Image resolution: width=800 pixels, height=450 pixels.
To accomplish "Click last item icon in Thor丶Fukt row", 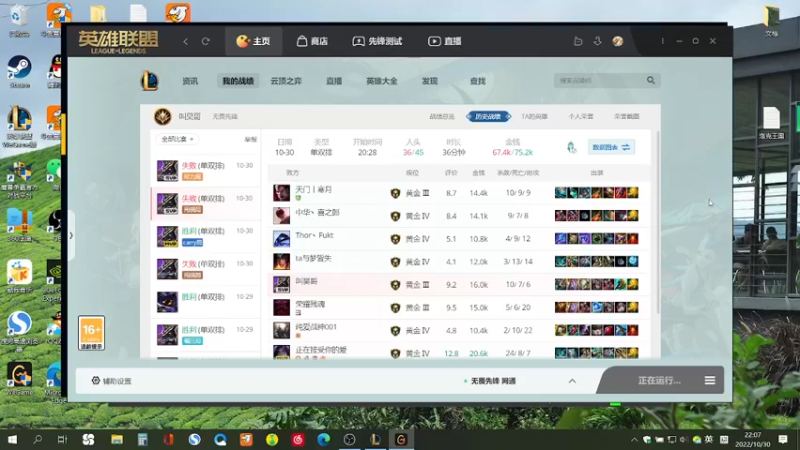I will [x=633, y=239].
